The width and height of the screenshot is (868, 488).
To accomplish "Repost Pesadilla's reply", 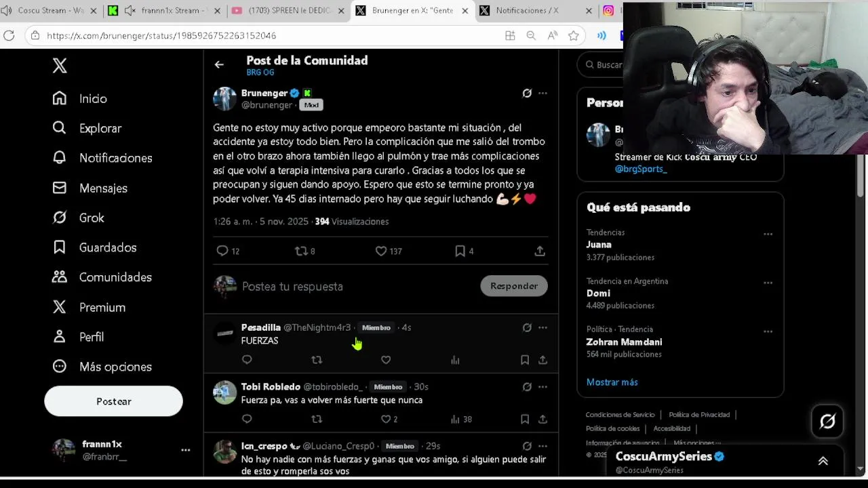I will (x=317, y=360).
